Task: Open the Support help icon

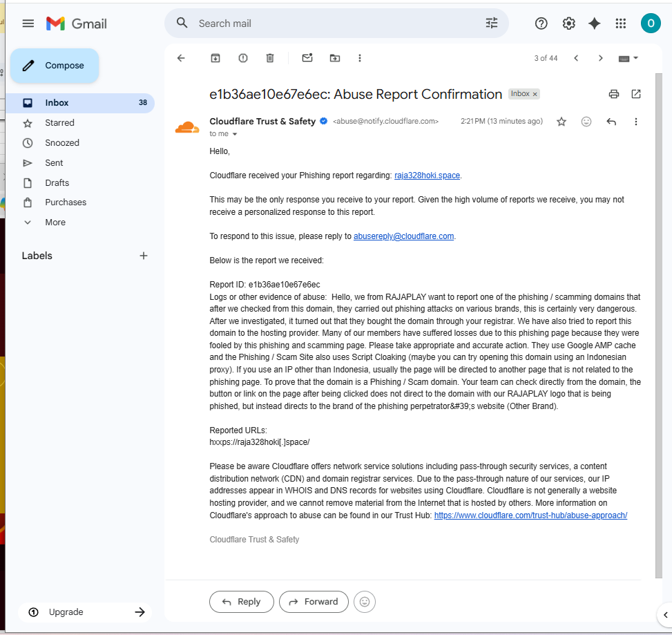Action: [x=541, y=23]
